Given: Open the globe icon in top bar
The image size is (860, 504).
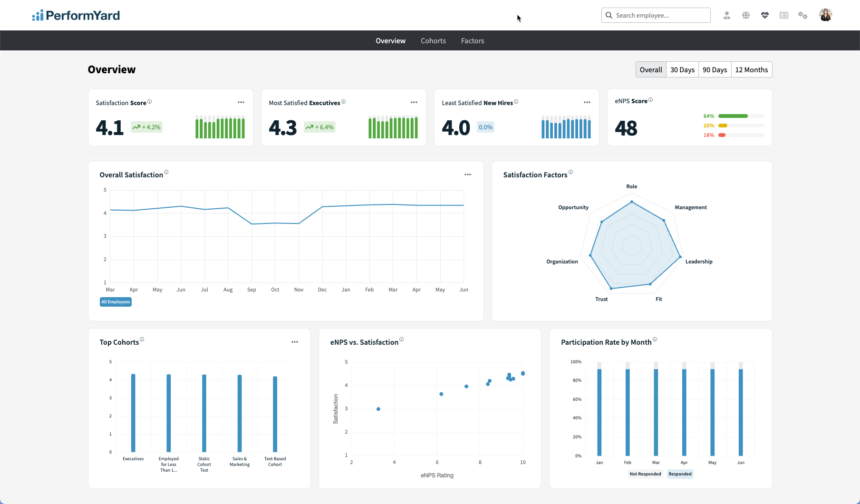Looking at the screenshot, I should pyautogui.click(x=745, y=15).
